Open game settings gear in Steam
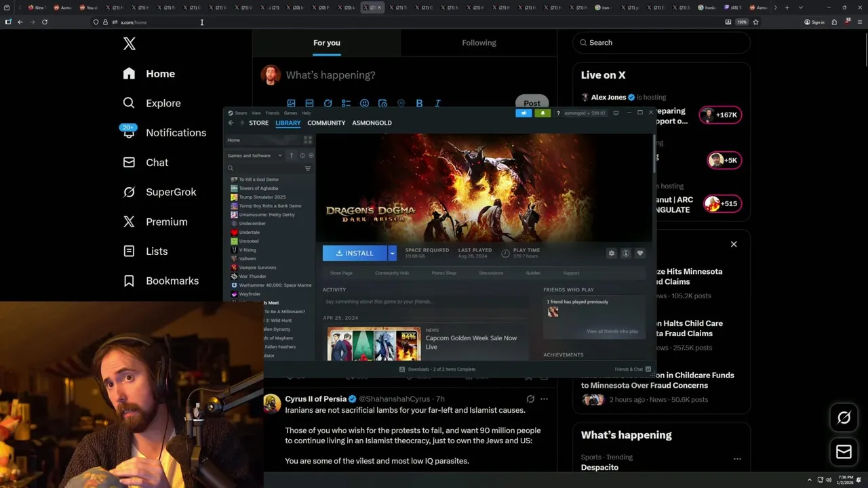 [612, 253]
